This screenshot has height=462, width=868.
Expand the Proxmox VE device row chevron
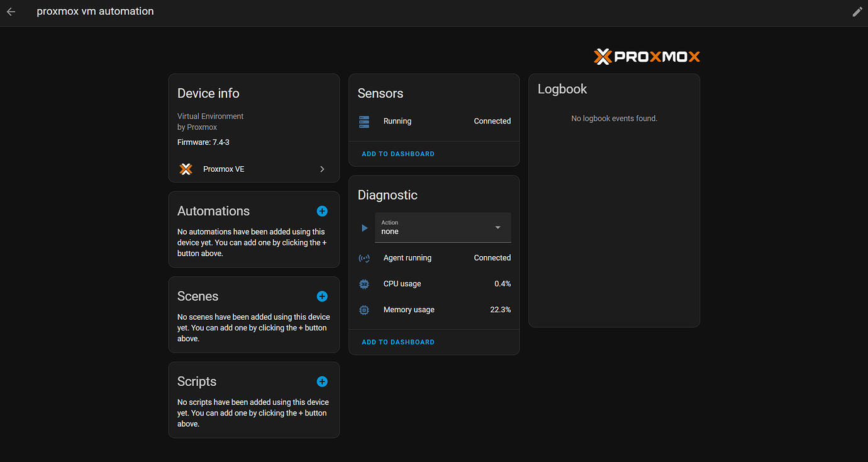pyautogui.click(x=321, y=169)
